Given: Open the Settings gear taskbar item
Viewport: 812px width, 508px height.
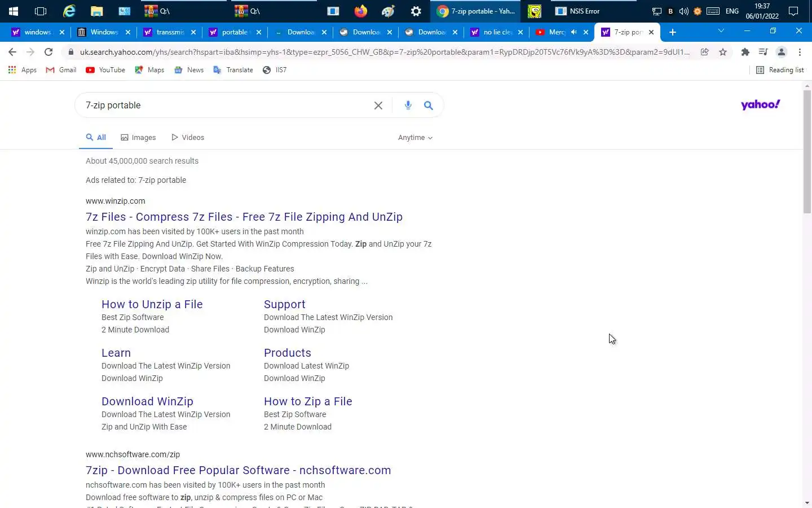Looking at the screenshot, I should pyautogui.click(x=416, y=11).
